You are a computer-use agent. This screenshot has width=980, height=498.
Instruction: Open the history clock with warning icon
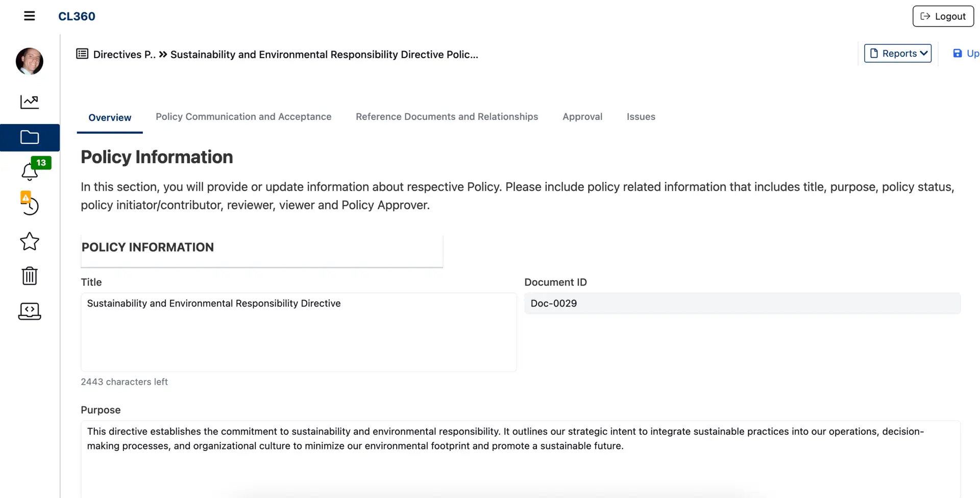click(x=30, y=205)
